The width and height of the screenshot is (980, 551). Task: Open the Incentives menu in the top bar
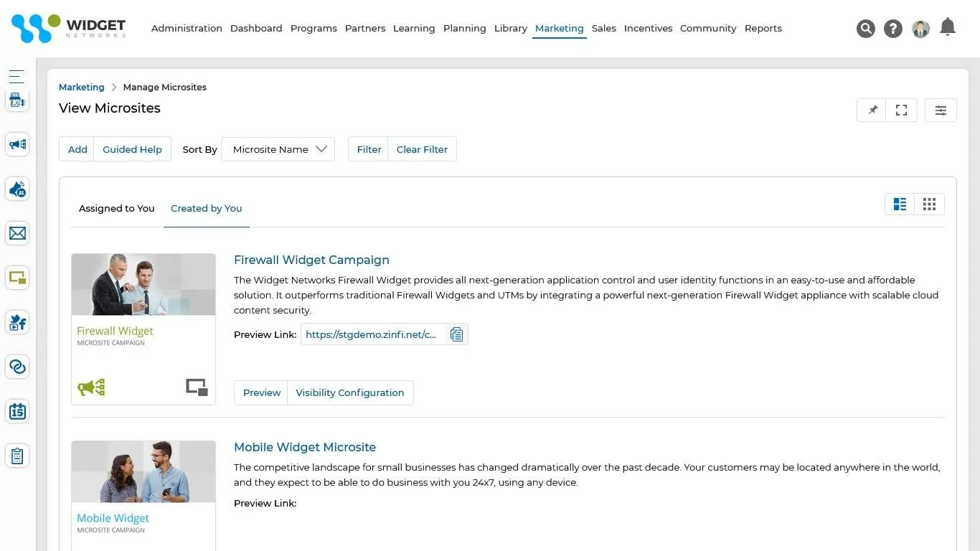(648, 28)
